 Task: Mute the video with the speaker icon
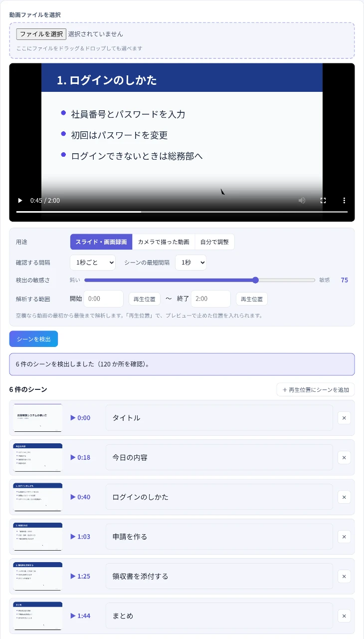pyautogui.click(x=302, y=201)
